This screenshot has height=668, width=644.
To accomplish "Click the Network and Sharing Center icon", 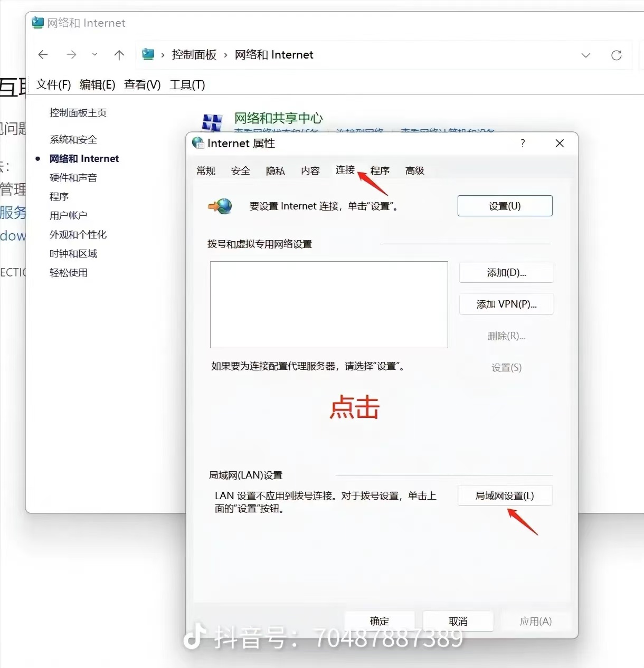I will [x=212, y=122].
